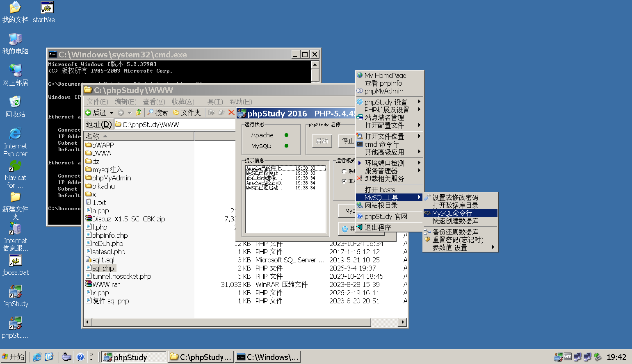Select the DVWA folder
Viewport: 632px width, 364px height.
[98, 153]
